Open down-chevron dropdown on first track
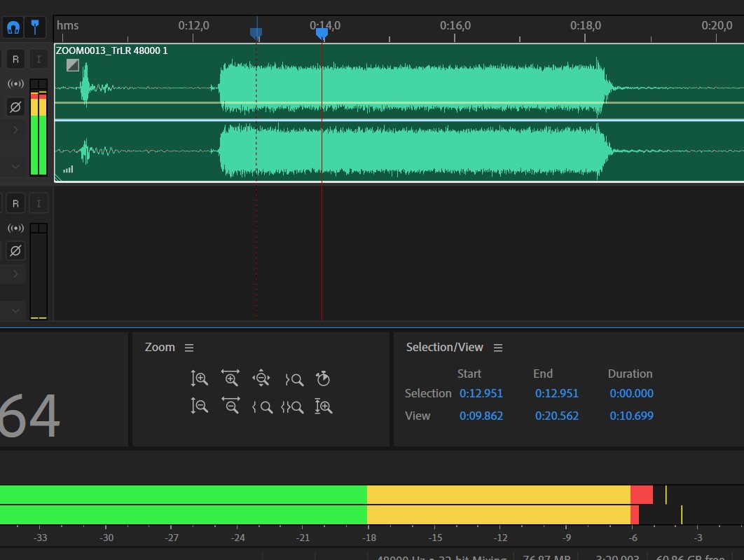744x560 pixels. point(15,167)
